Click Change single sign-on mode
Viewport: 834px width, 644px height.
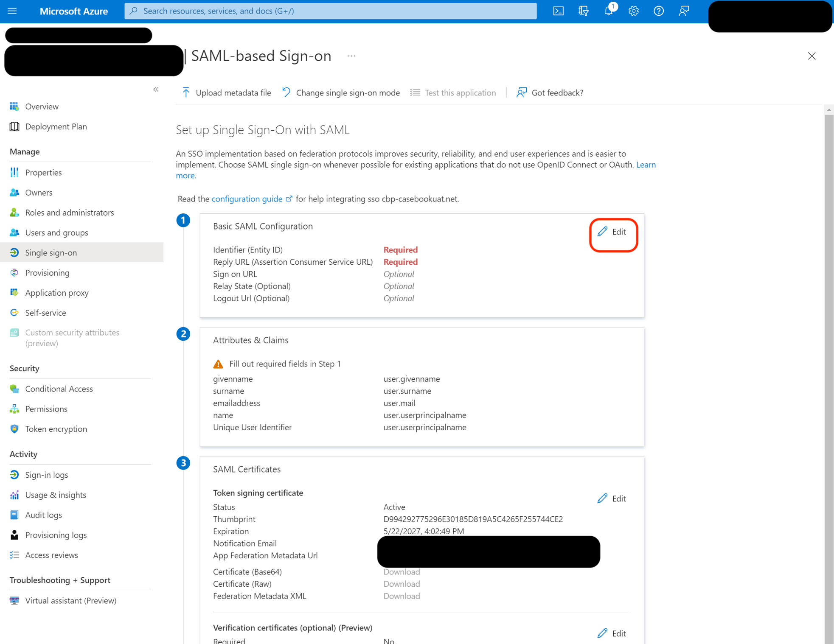coord(347,92)
